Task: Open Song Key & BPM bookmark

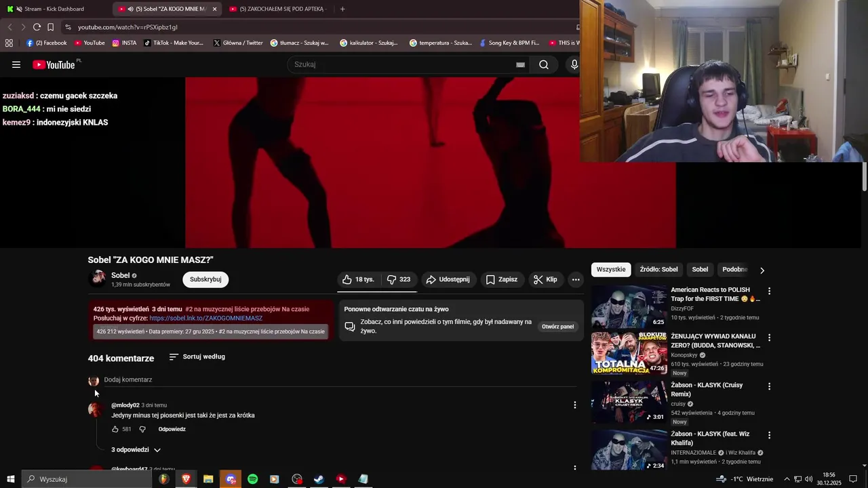Action: (509, 43)
